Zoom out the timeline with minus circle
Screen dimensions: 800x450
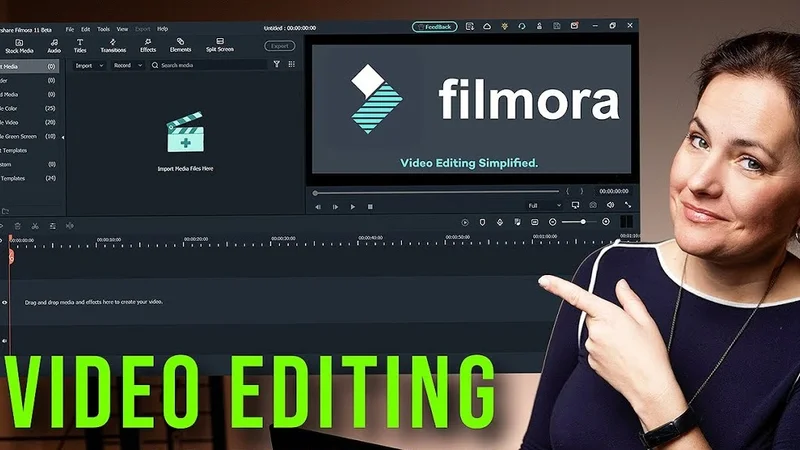(552, 221)
